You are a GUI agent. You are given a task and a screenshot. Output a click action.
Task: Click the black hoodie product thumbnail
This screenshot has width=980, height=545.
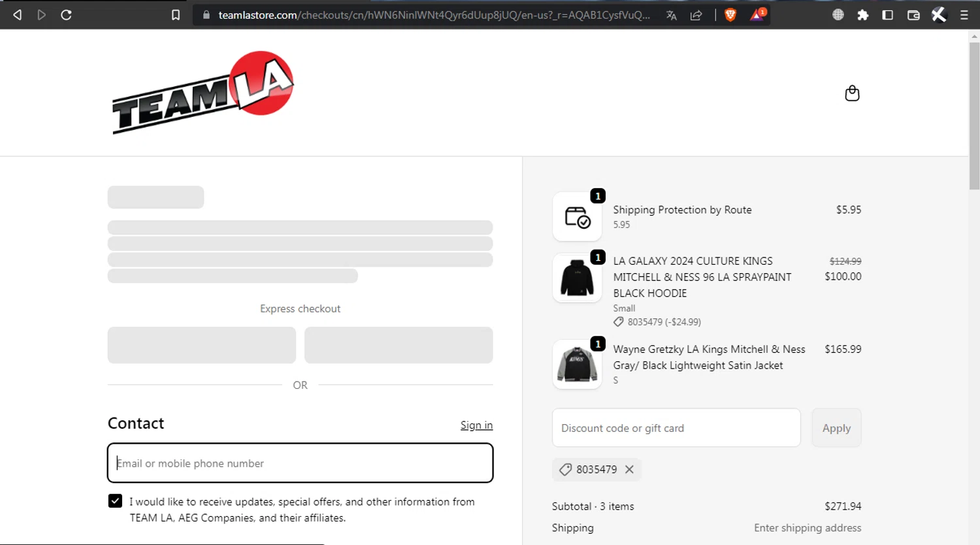click(x=577, y=278)
